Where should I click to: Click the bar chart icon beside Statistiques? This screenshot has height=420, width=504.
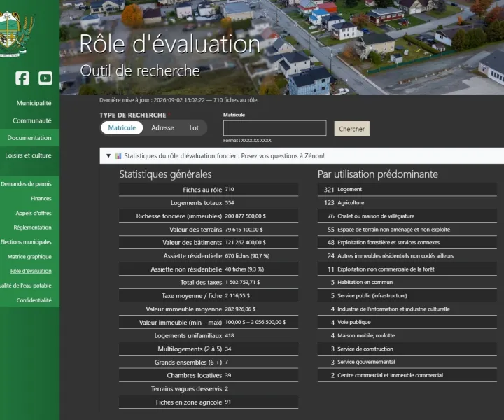click(x=118, y=156)
